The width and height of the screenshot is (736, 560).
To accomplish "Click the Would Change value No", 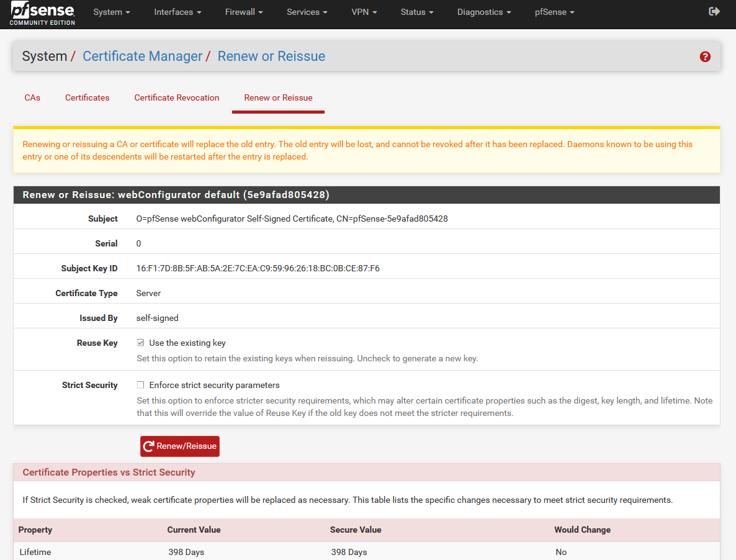I will point(561,552).
